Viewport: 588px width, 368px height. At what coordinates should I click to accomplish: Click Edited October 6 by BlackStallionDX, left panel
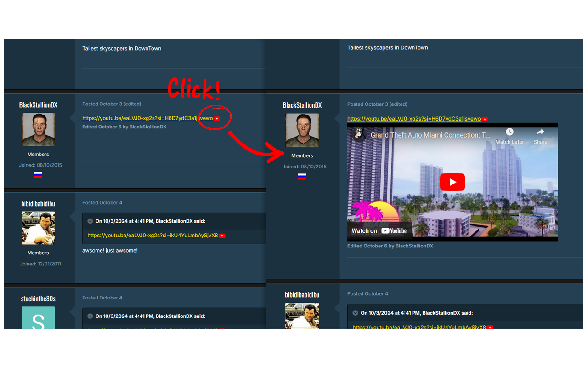124,127
